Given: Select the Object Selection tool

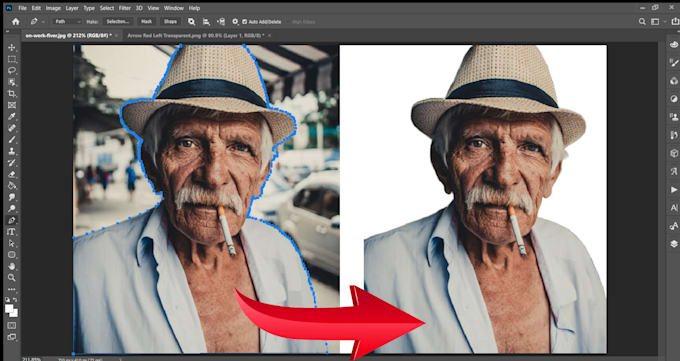Looking at the screenshot, I should pos(12,82).
